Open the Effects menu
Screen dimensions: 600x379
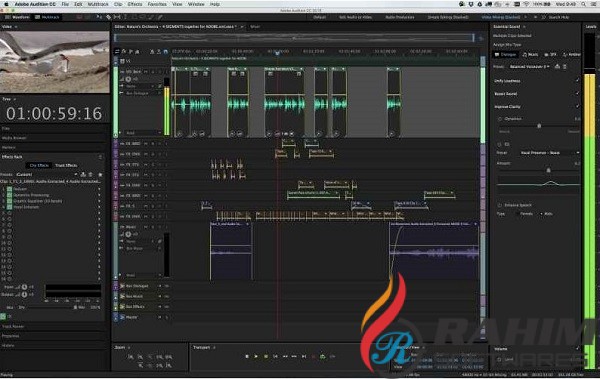tap(135, 4)
